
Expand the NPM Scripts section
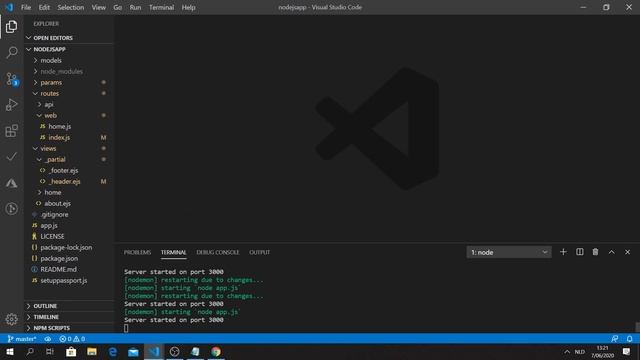[69, 328]
